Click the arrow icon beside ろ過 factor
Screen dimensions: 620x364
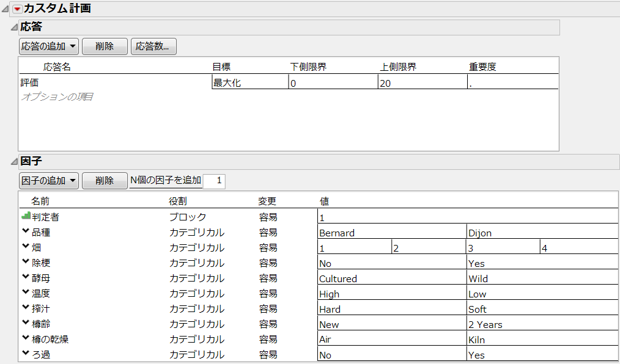click(26, 354)
